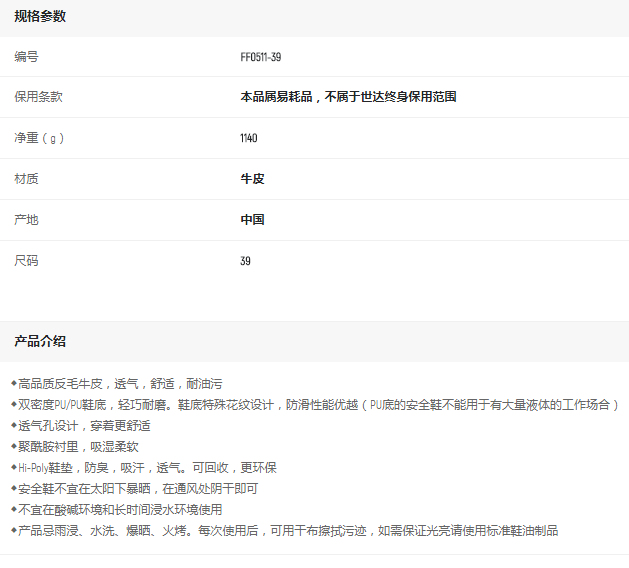Click the 保用条款 label
Viewport: 629px width, 568px height.
(38, 97)
